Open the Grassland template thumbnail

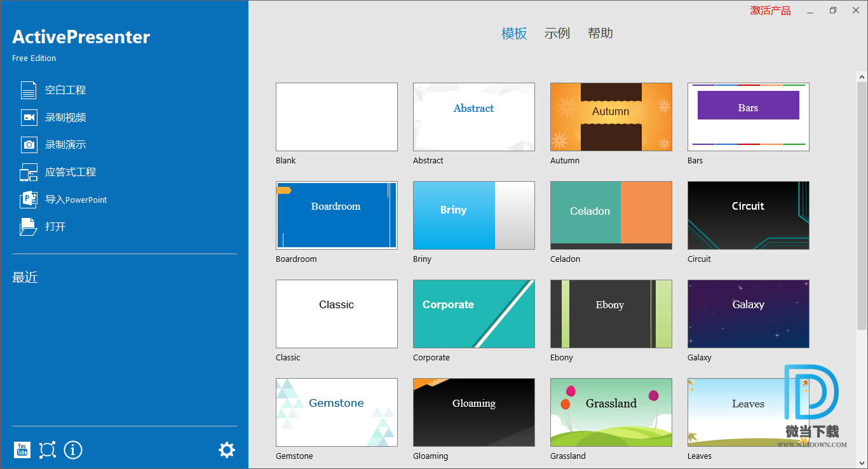pos(611,412)
